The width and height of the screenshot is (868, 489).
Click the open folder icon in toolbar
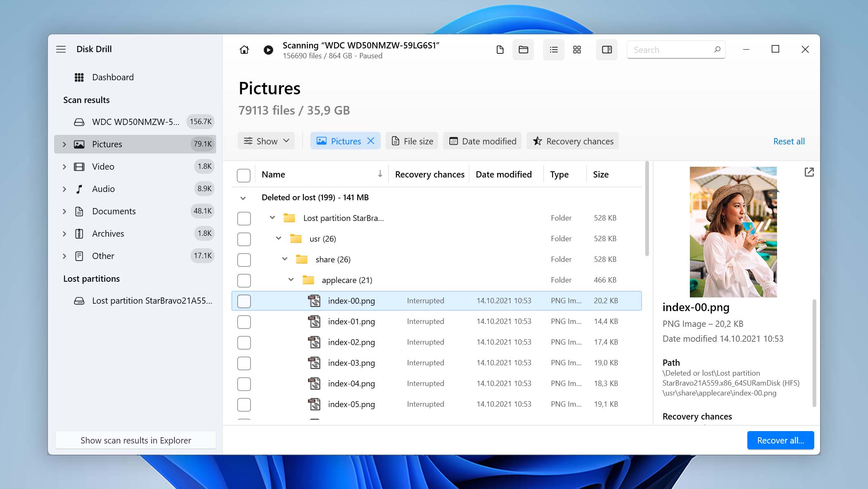pos(523,50)
